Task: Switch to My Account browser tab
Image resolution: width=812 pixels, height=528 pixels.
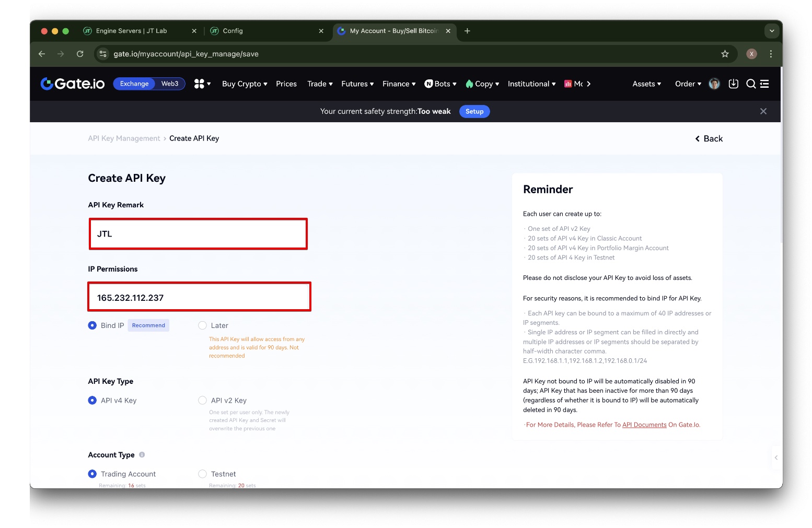Action: [x=393, y=31]
